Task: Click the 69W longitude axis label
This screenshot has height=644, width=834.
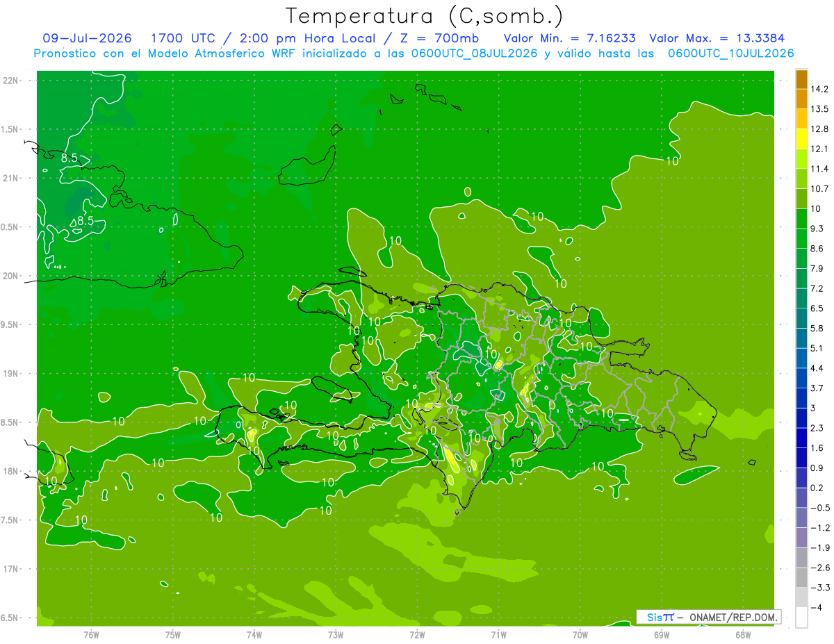Action: [662, 635]
